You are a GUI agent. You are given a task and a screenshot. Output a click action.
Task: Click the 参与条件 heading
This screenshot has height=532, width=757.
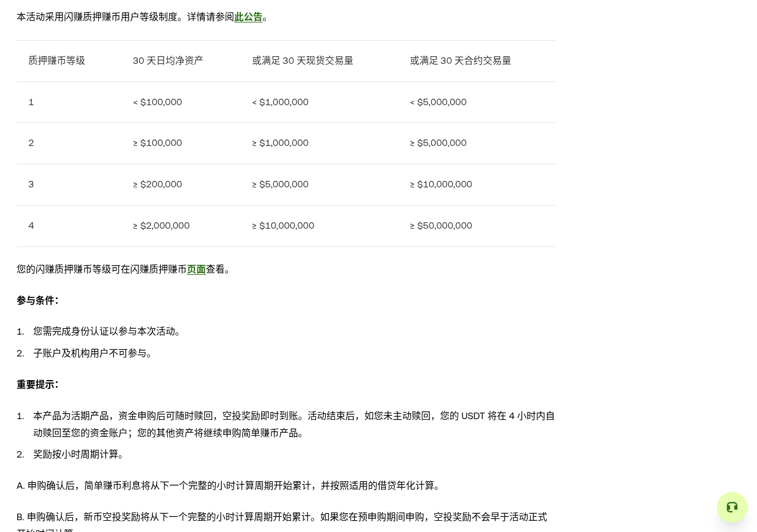38,301
